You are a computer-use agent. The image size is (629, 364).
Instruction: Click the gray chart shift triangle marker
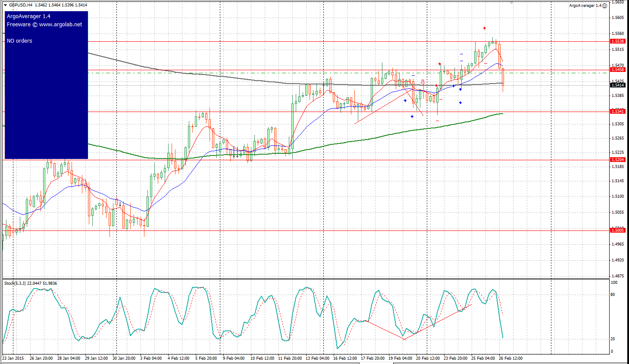pos(511,2)
